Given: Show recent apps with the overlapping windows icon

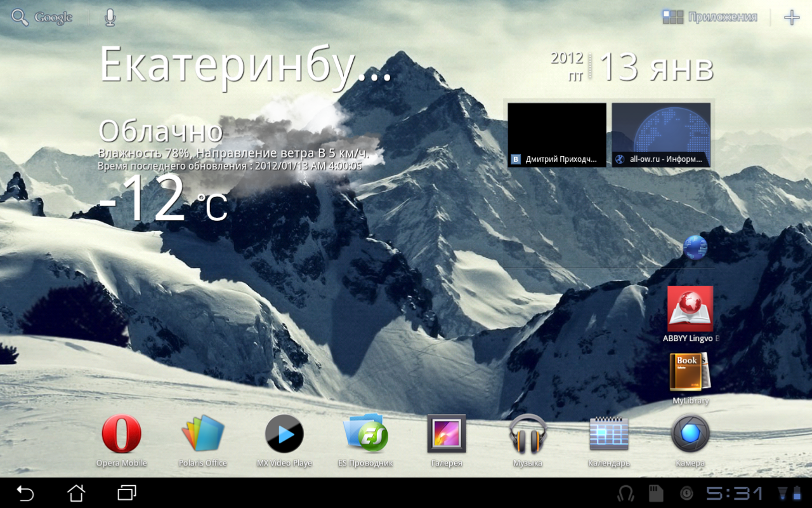Looking at the screenshot, I should pyautogui.click(x=127, y=493).
